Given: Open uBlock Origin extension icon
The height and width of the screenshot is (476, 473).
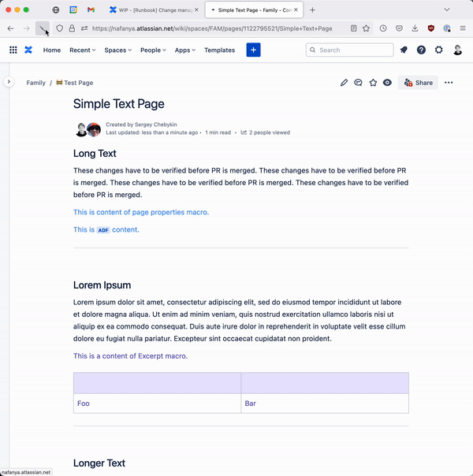Looking at the screenshot, I should point(430,28).
